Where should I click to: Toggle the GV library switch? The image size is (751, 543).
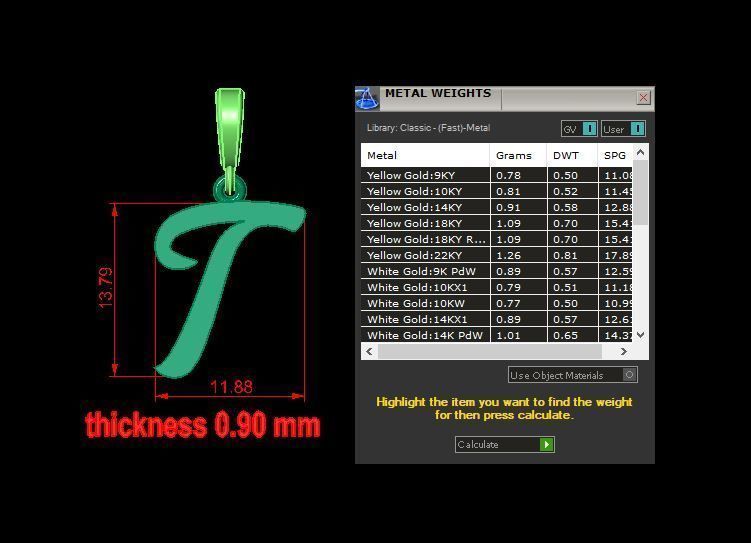tap(579, 129)
